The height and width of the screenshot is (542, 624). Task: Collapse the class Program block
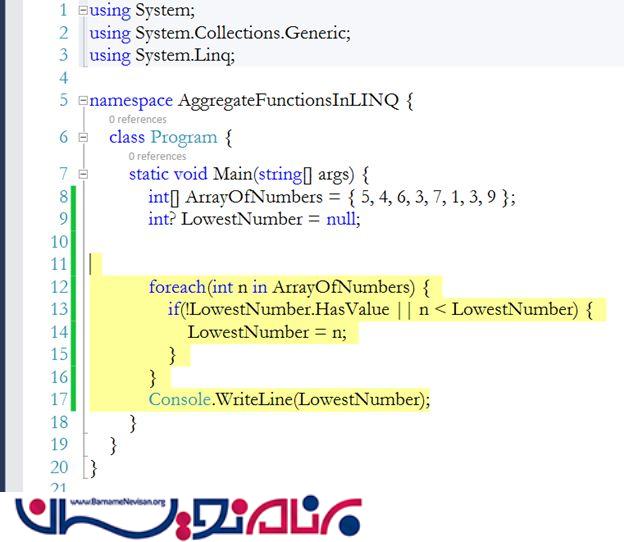tap(83, 138)
